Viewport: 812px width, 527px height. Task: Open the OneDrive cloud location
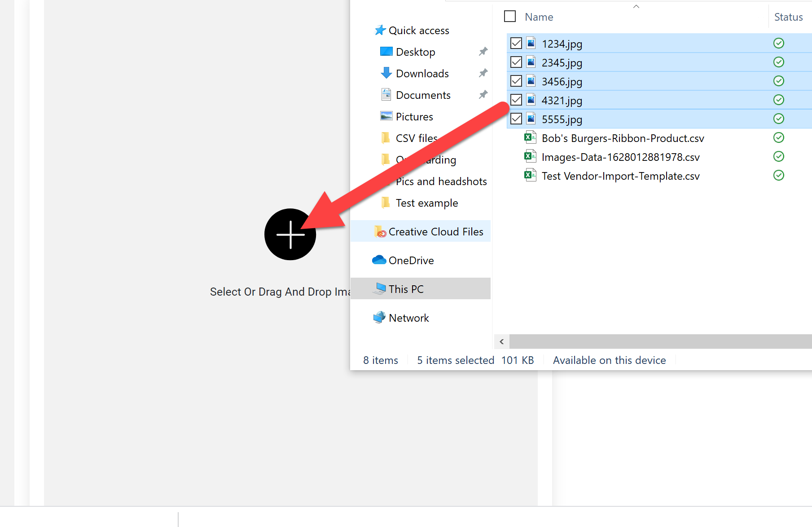click(x=411, y=261)
